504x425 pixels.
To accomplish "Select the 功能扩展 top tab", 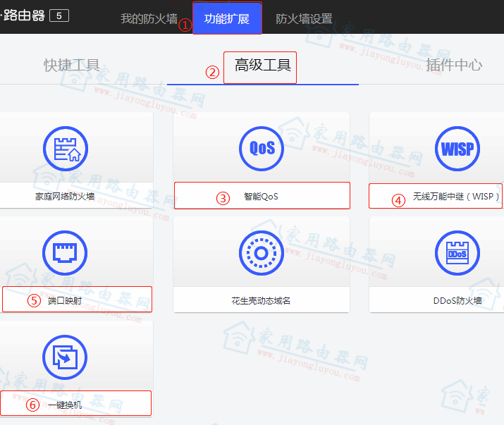I will [x=227, y=19].
